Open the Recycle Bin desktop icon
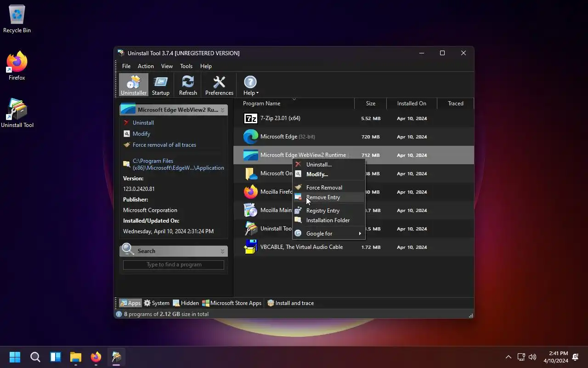 [x=17, y=19]
